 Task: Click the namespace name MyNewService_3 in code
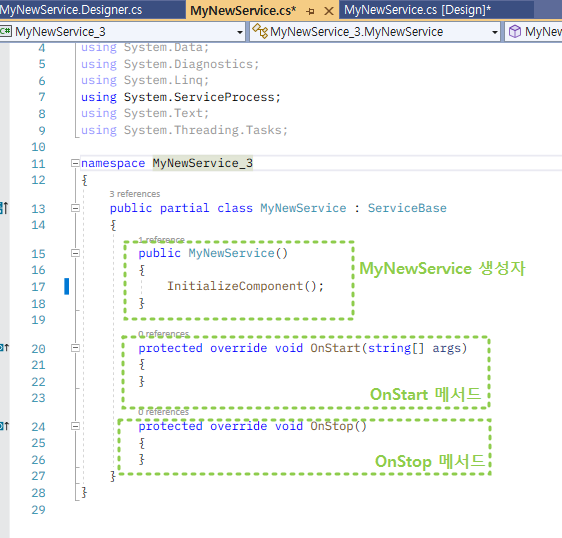[203, 163]
